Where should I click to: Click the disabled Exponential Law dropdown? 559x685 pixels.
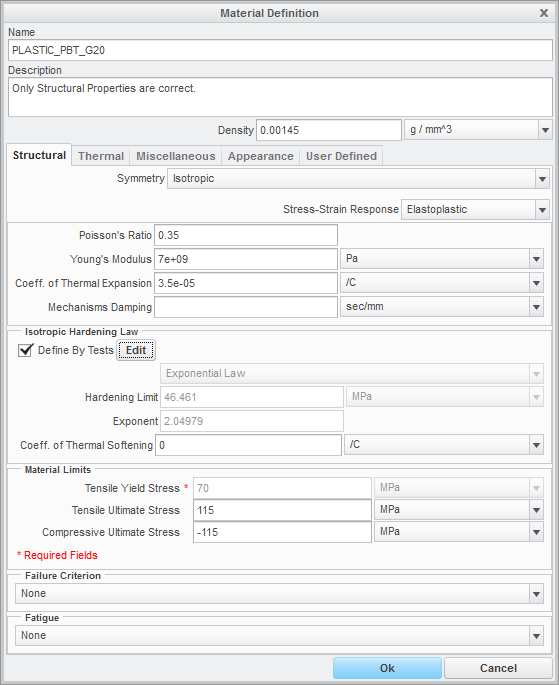tap(352, 374)
